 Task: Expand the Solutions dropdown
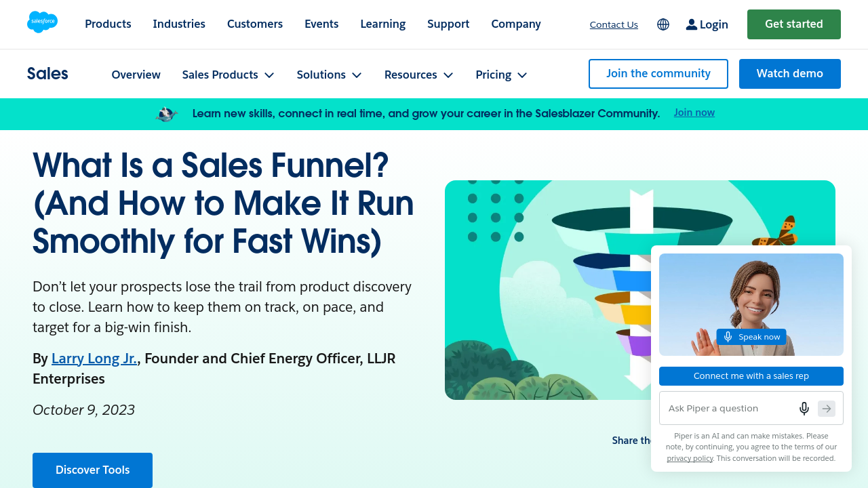point(329,75)
